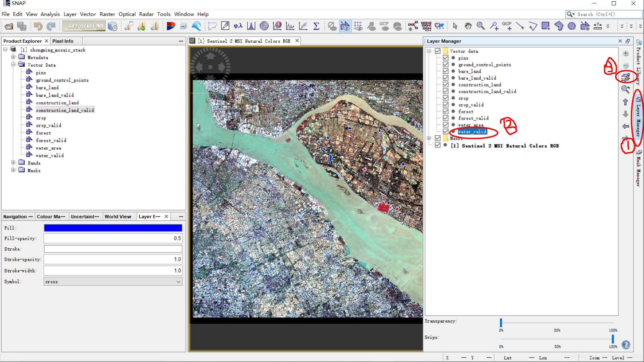This screenshot has height=362, width=644.
Task: Click the Fill-opacity value field
Action: (113, 238)
